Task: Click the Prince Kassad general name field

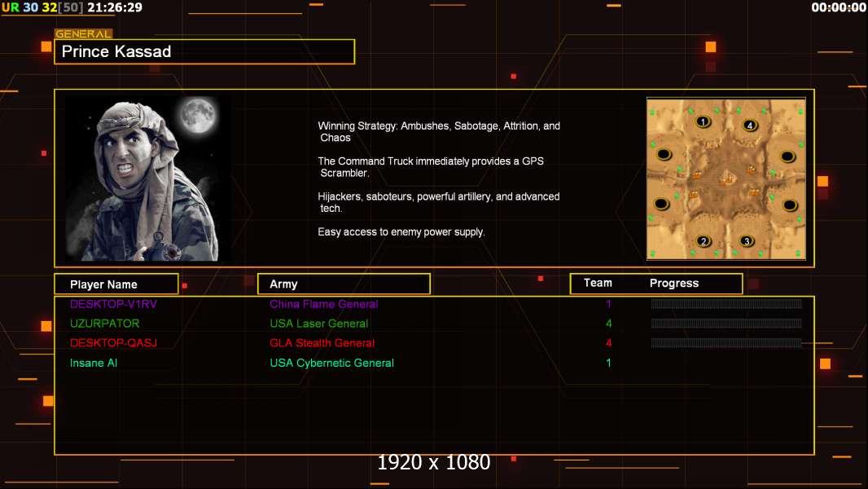Action: tap(204, 51)
